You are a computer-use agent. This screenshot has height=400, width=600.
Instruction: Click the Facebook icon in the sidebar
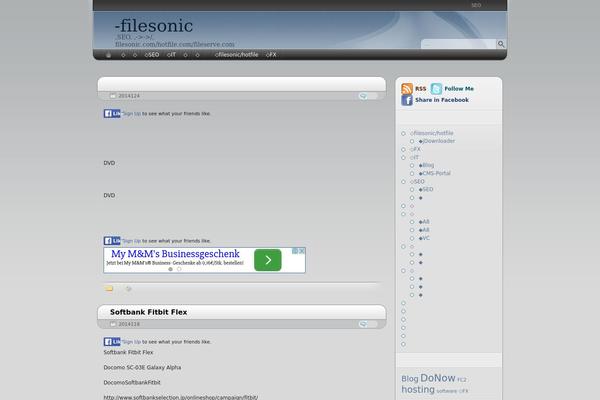[407, 100]
